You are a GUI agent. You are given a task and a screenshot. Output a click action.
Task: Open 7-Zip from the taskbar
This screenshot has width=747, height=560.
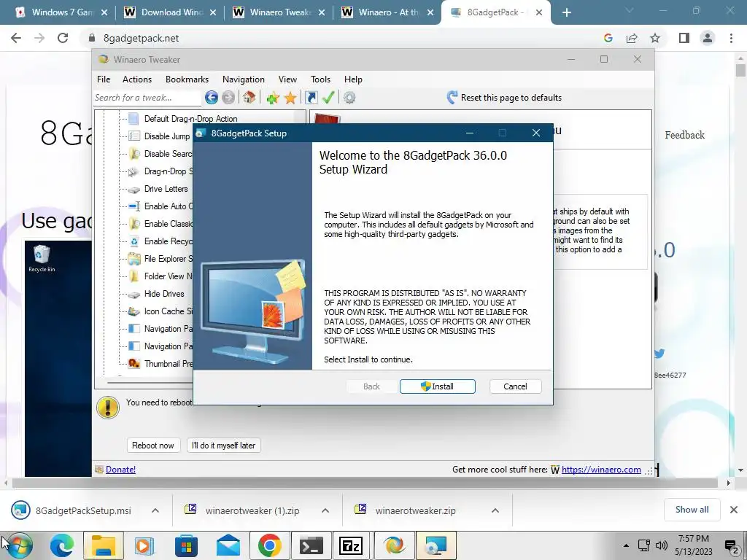(x=351, y=545)
